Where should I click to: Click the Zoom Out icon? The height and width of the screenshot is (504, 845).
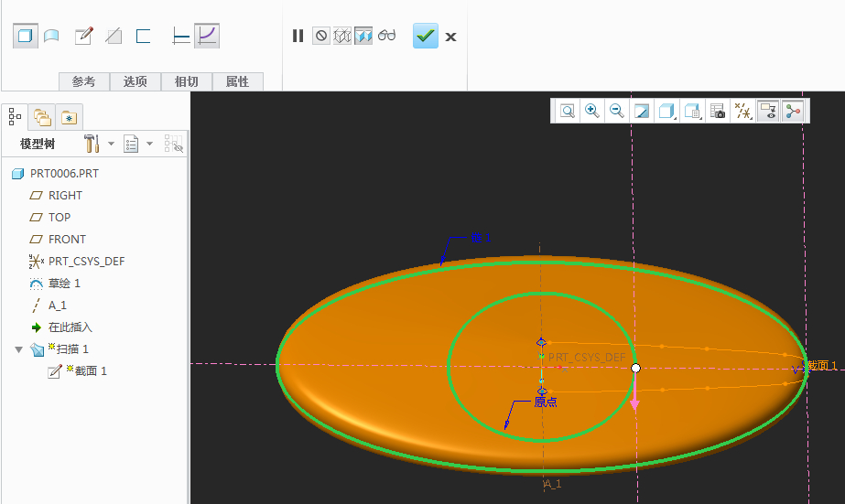click(x=617, y=111)
